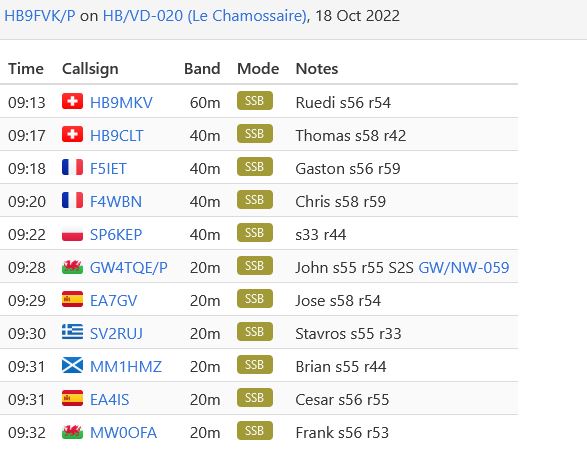
Task: Open the GW/NW-059 summit reference link
Action: (x=463, y=267)
